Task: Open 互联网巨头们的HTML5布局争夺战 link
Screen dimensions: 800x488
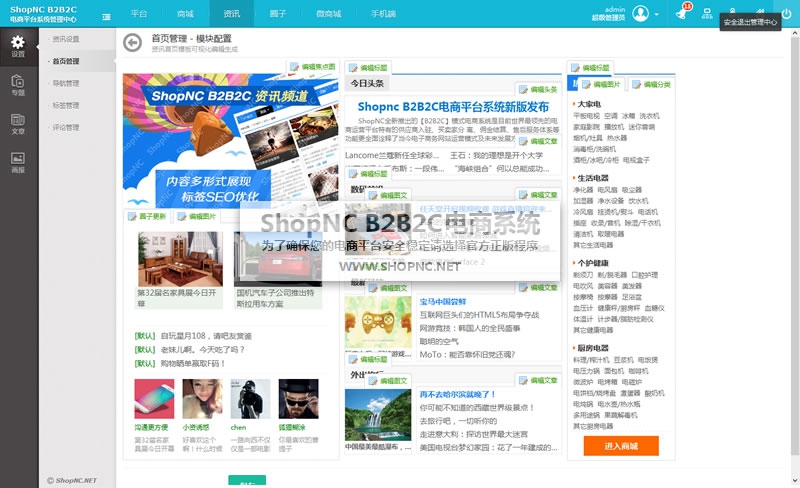Action: pos(479,315)
